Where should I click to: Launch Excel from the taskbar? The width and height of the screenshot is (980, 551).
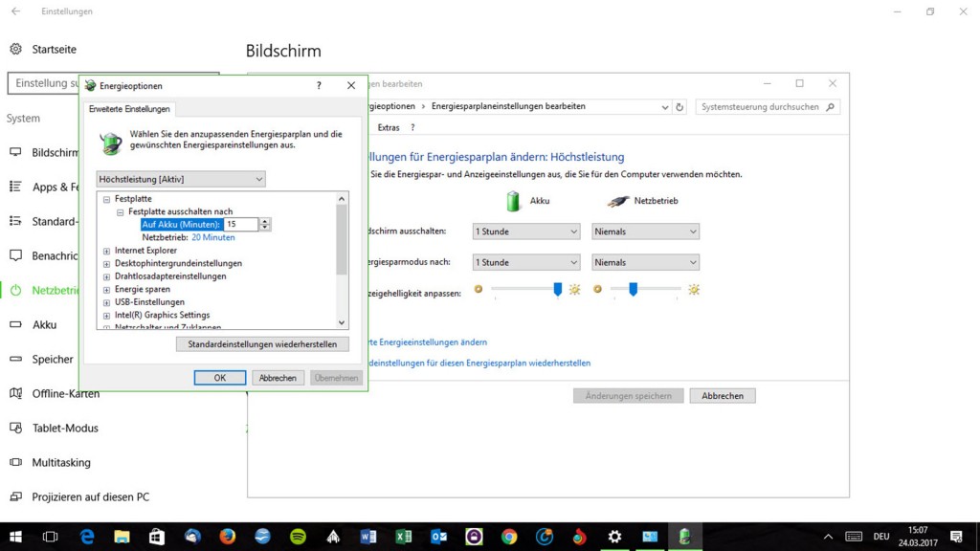pyautogui.click(x=404, y=537)
